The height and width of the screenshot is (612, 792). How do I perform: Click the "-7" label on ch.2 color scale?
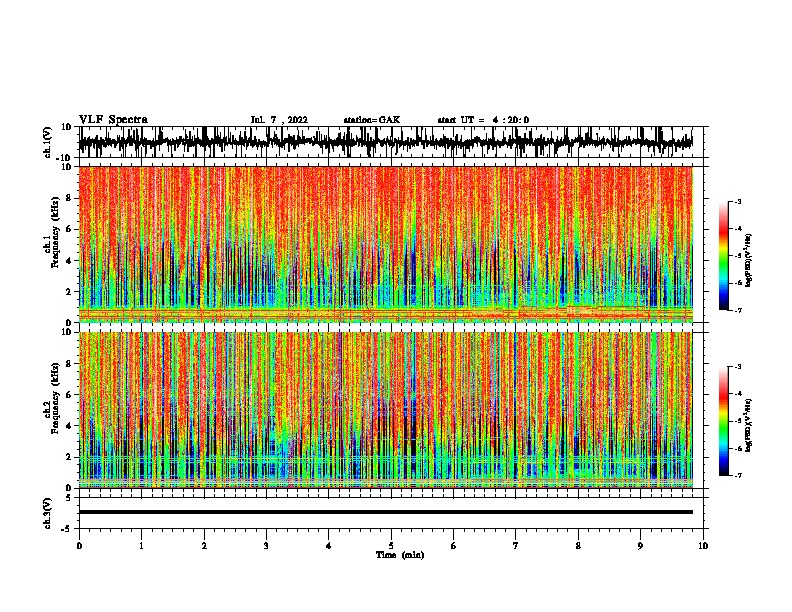pos(737,475)
